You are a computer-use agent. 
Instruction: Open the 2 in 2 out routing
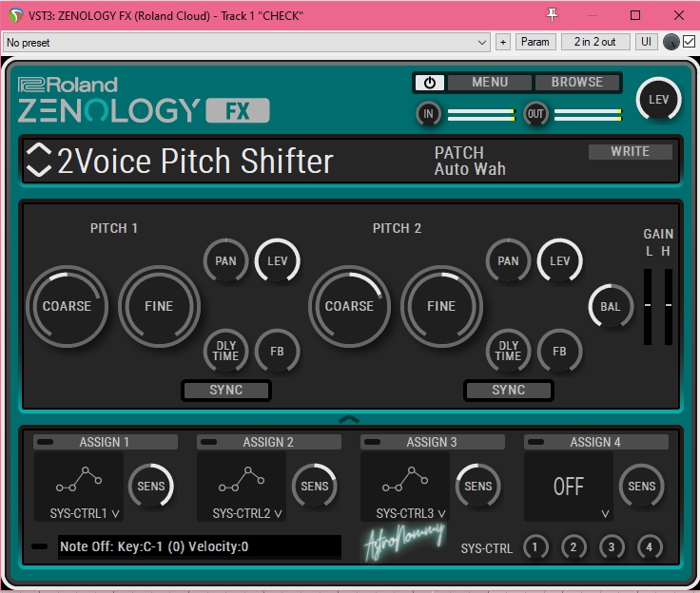click(595, 42)
